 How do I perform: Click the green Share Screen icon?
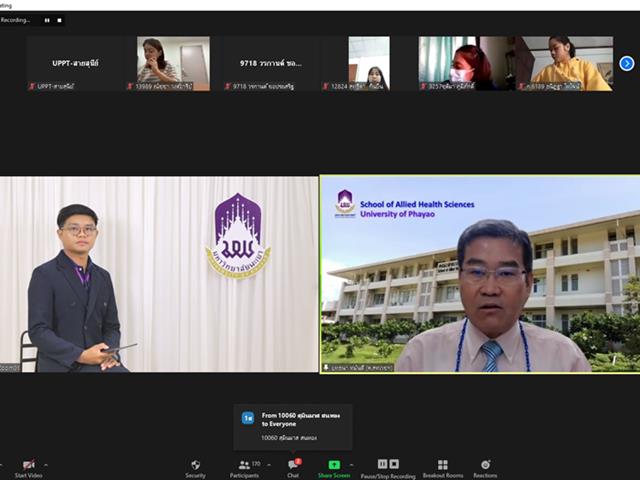(334, 465)
